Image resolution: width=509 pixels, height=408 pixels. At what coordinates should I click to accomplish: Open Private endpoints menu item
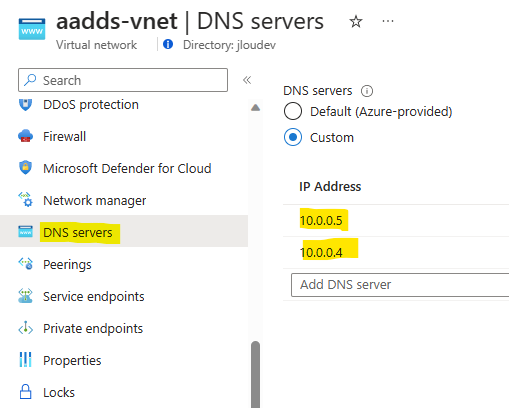(124, 328)
